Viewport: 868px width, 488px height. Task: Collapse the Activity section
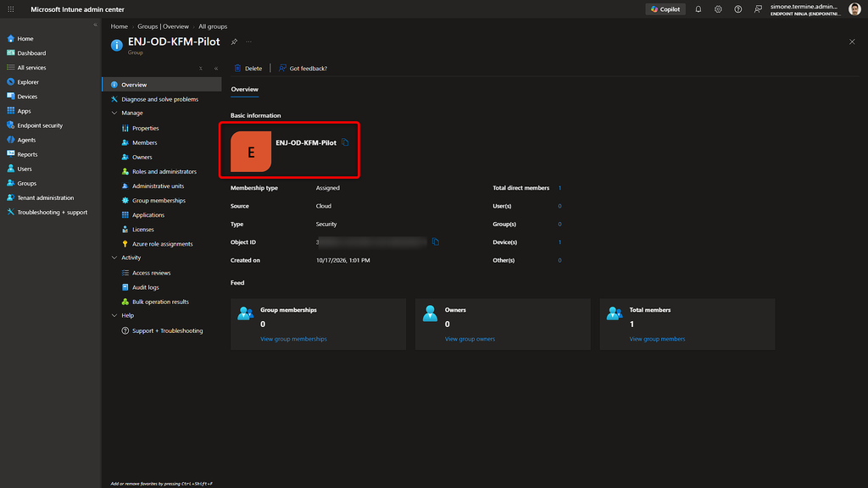114,258
